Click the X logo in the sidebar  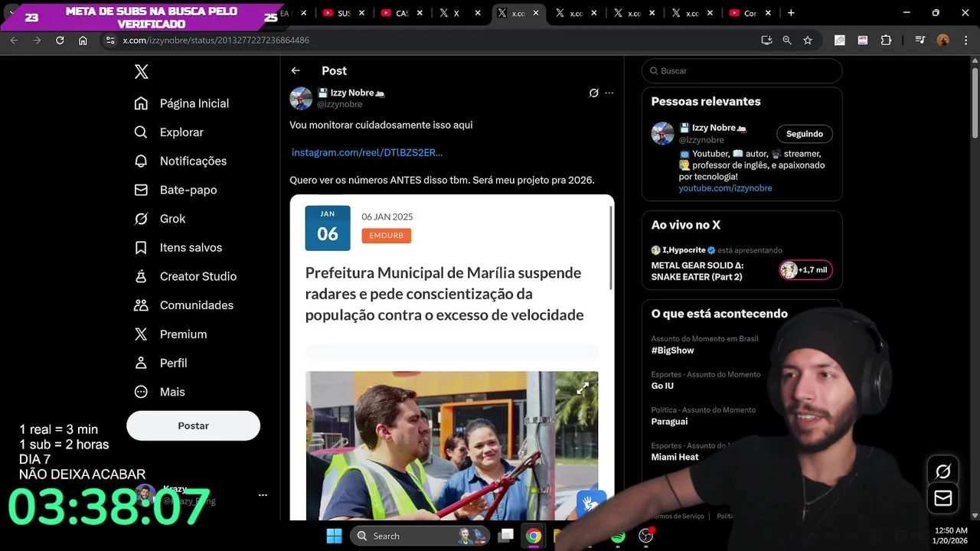point(141,72)
